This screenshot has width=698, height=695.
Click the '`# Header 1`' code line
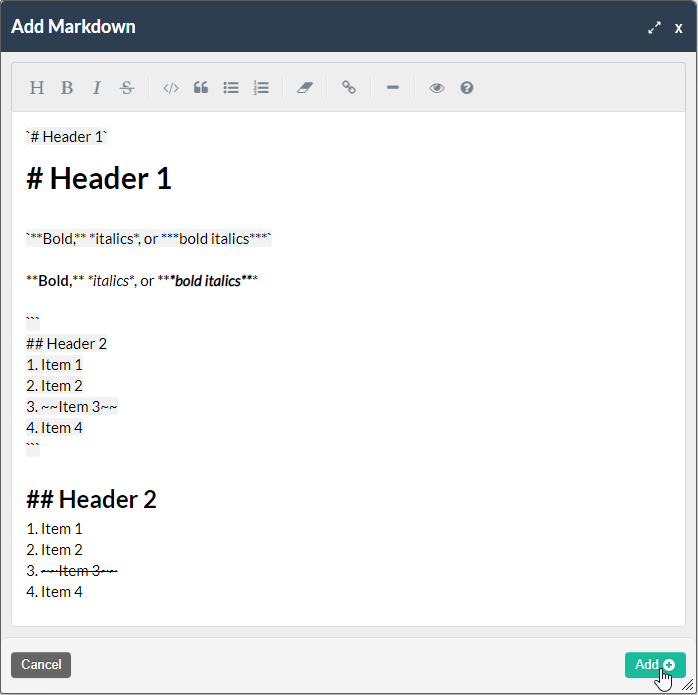tap(66, 137)
